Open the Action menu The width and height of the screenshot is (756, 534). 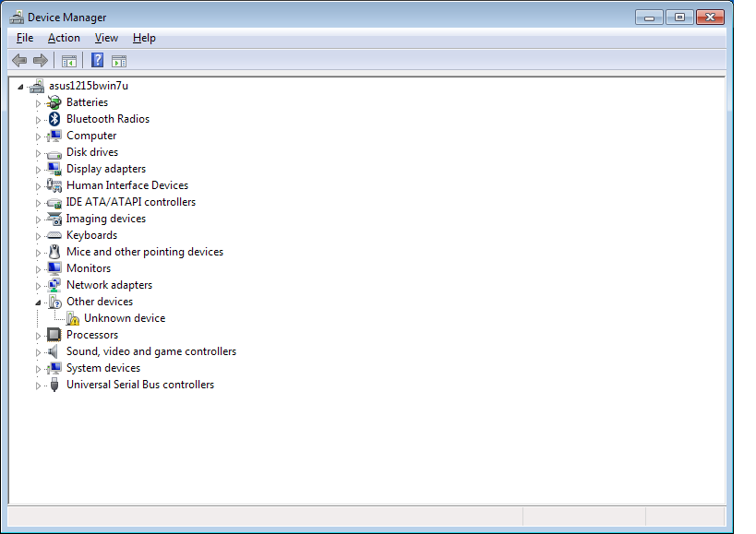coord(64,38)
